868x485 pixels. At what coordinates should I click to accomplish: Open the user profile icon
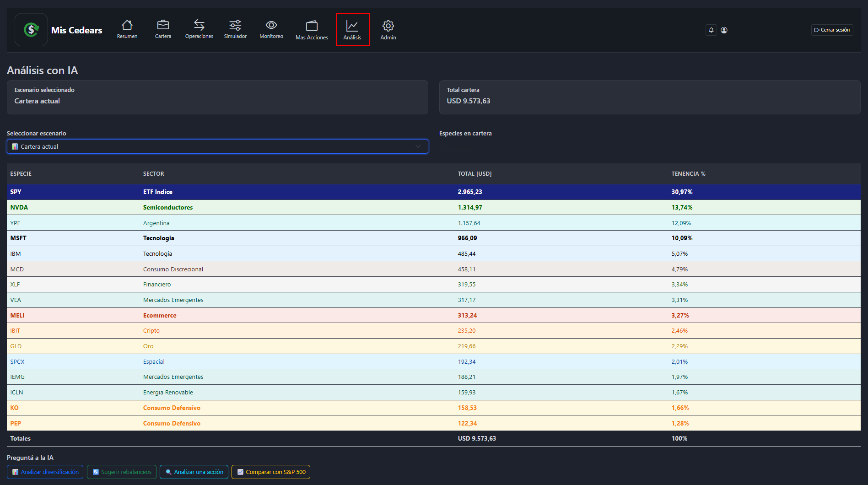click(724, 30)
